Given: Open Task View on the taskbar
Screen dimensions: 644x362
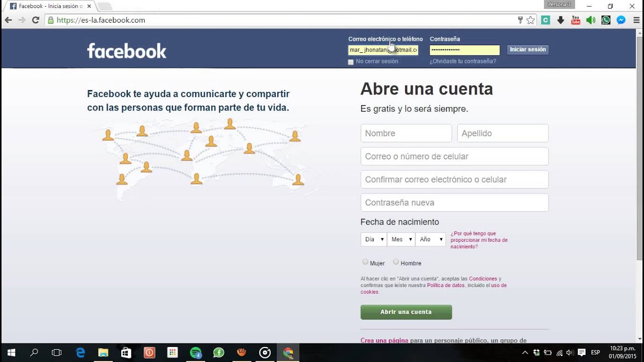Looking at the screenshot, I should coord(57,352).
